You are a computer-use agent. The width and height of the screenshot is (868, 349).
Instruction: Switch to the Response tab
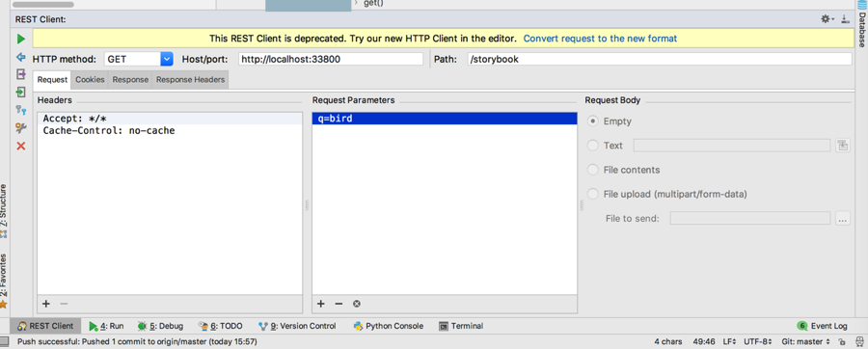(x=130, y=80)
